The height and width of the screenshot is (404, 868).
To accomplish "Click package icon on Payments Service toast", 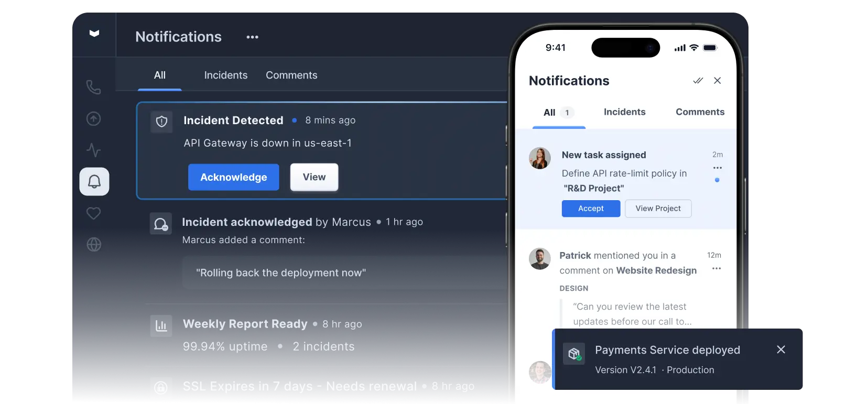I will point(574,354).
